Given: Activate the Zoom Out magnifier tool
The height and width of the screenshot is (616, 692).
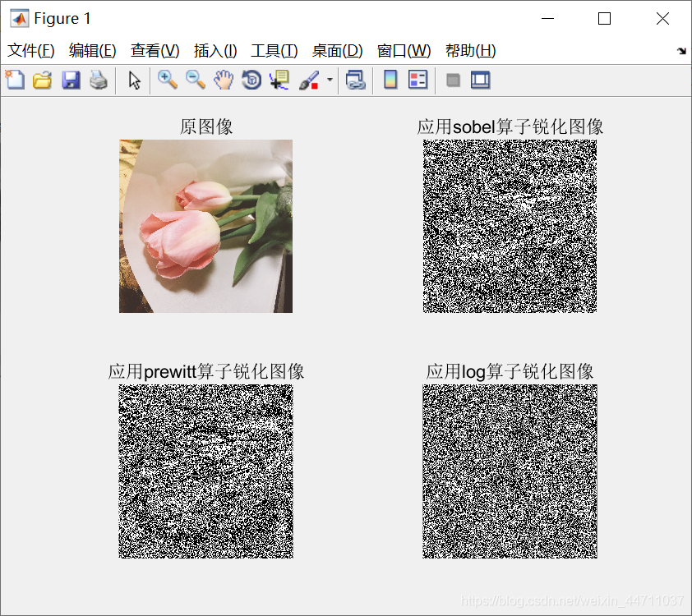Looking at the screenshot, I should (x=195, y=80).
